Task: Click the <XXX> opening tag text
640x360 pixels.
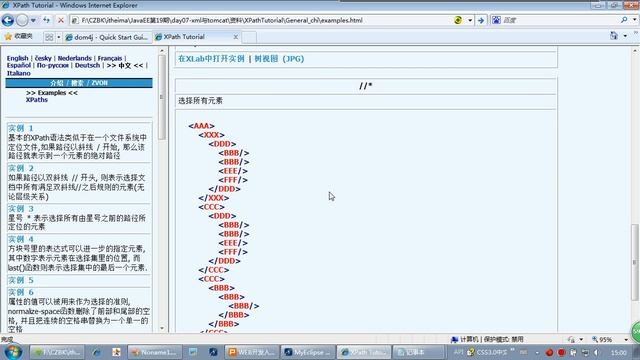Action: 211,135
